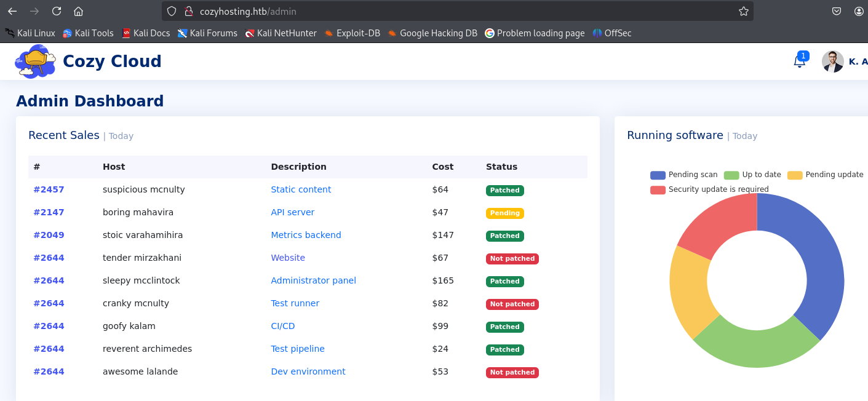Screen dimensions: 868x401
Task: Reload the page with refresh icon
Action: (57, 11)
